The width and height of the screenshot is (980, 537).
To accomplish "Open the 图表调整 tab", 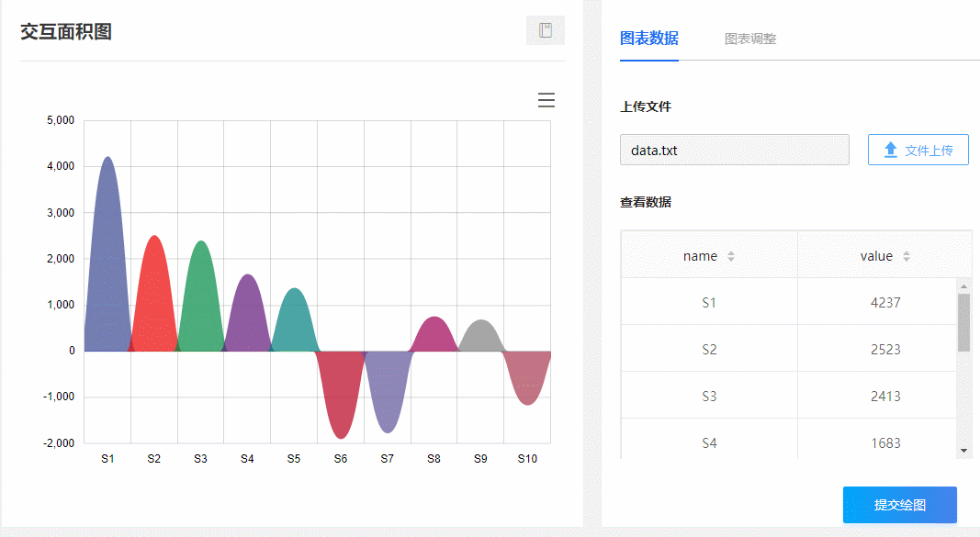I will click(x=749, y=39).
